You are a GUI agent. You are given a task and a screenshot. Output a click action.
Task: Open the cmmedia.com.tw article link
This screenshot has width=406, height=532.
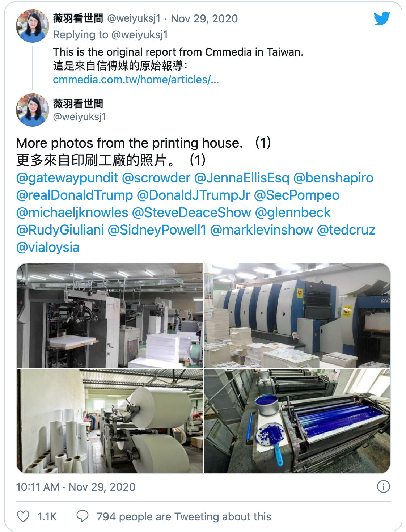(x=136, y=79)
